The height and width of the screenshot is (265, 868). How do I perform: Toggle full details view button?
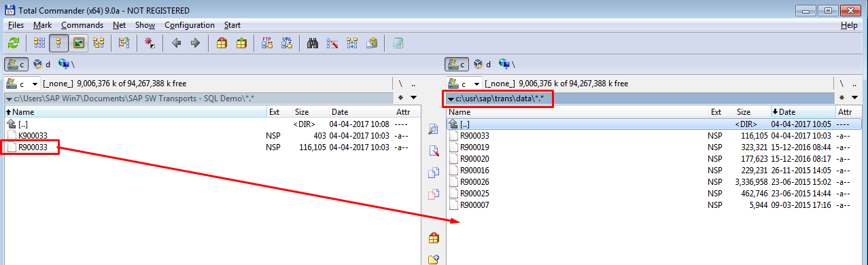(x=59, y=43)
